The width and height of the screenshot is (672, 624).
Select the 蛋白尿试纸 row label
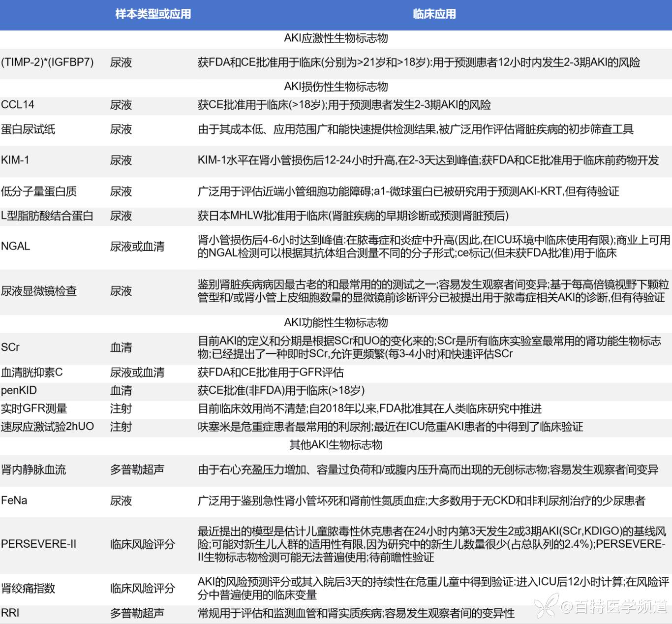tap(28, 129)
